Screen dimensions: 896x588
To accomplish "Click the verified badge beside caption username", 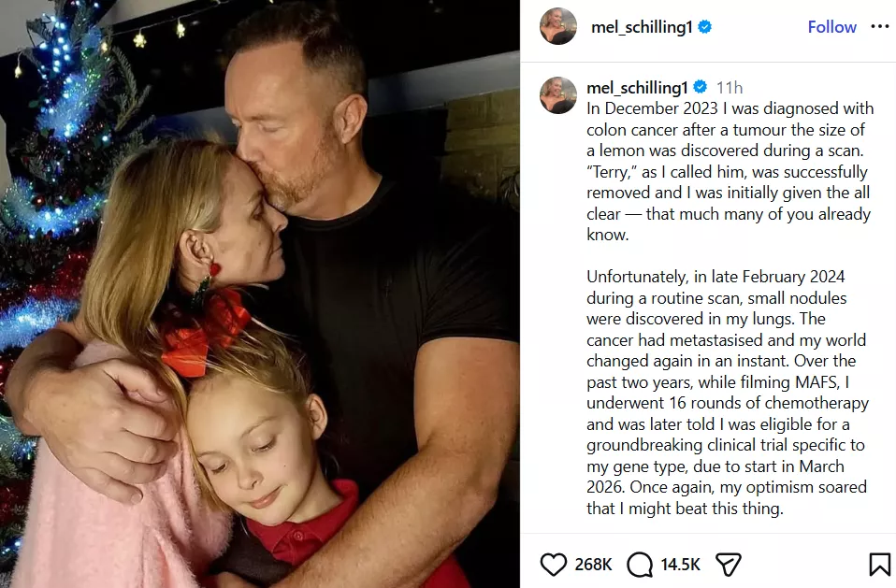I will click(700, 87).
